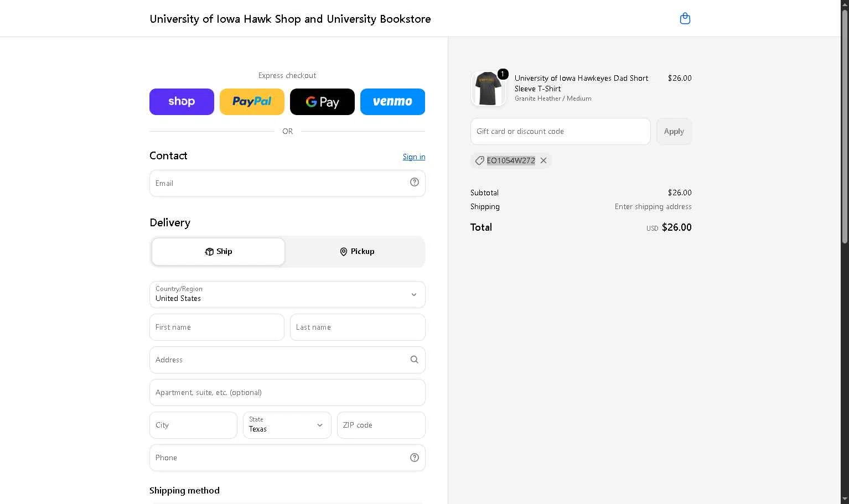Apply the gift card or discount code
849x504 pixels.
pos(674,132)
